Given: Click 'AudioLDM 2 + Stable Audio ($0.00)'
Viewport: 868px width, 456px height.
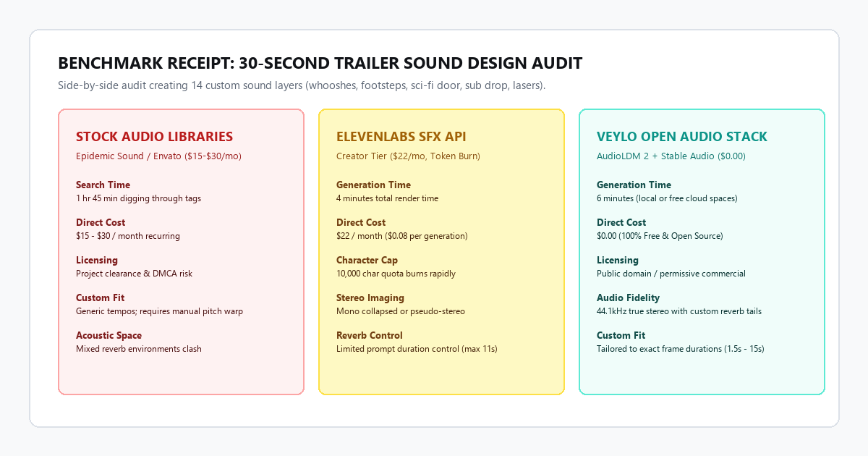Looking at the screenshot, I should coord(671,156).
